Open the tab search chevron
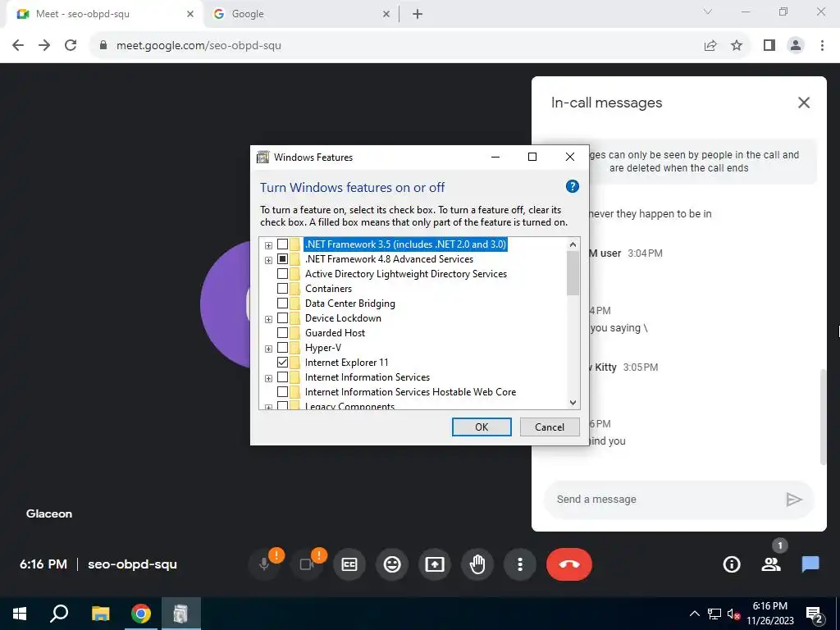The image size is (840, 630). coord(708,11)
